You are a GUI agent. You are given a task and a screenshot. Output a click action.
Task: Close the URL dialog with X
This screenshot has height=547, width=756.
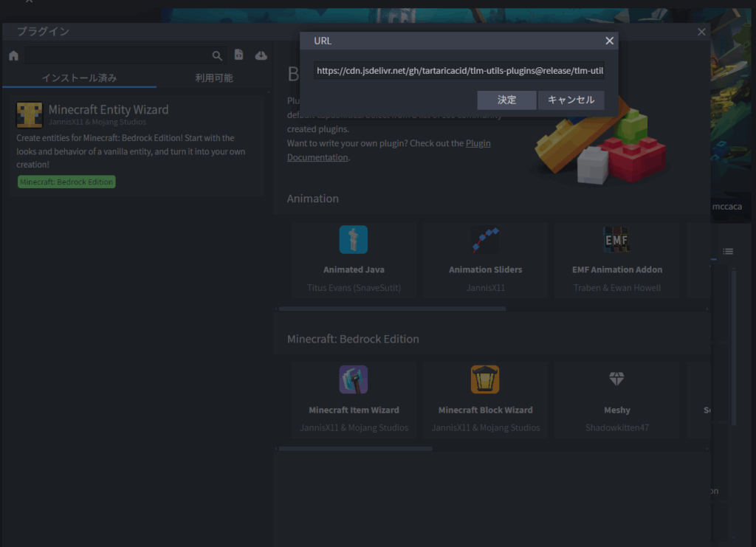(609, 41)
